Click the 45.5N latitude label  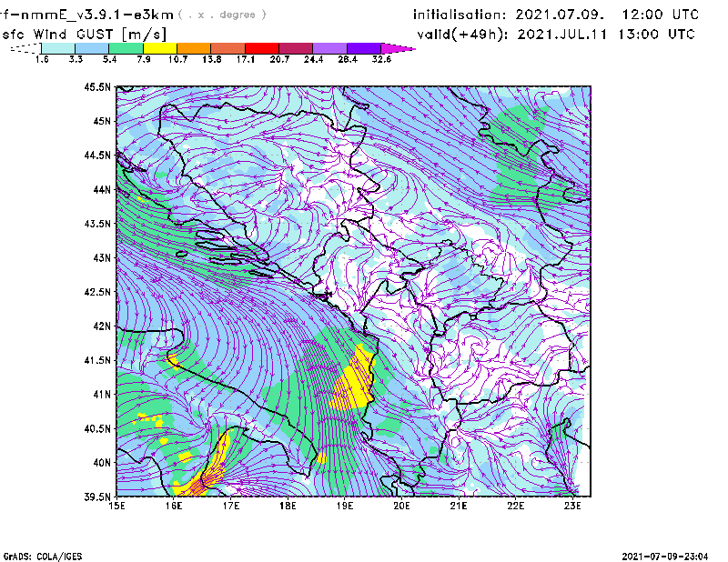point(97,86)
